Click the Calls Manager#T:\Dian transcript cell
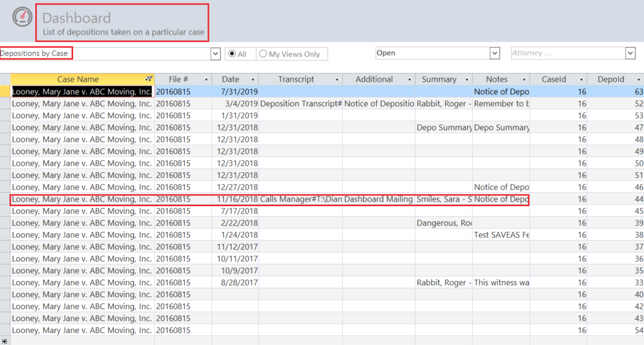Screen dimensions: 644x345 click(301, 199)
